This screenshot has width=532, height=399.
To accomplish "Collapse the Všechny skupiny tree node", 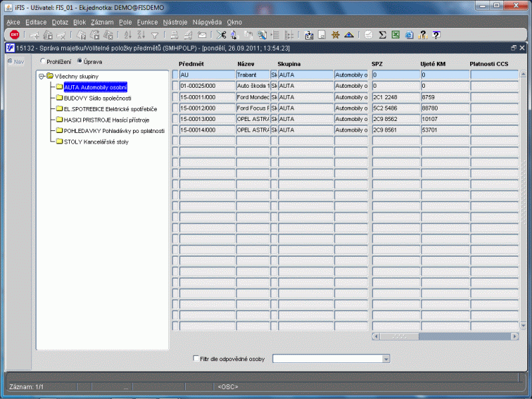I will (x=41, y=76).
